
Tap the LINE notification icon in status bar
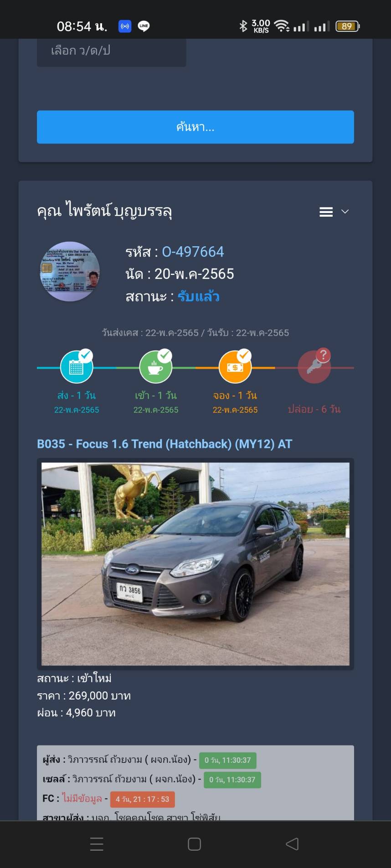pos(144,26)
